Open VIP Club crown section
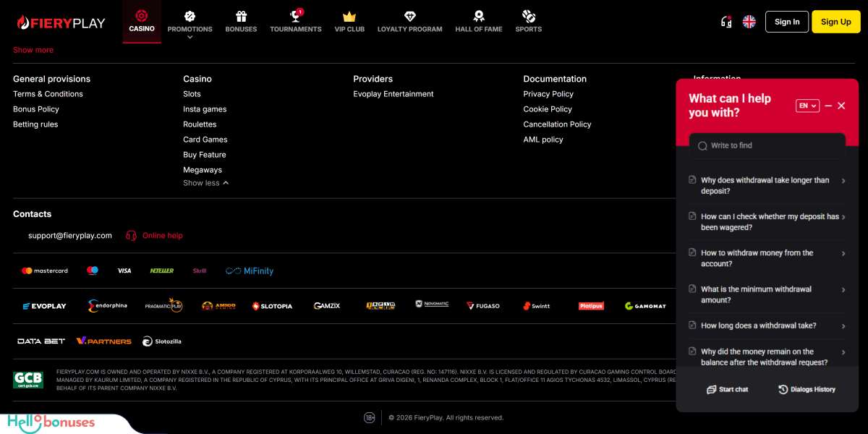The image size is (868, 434). [349, 22]
